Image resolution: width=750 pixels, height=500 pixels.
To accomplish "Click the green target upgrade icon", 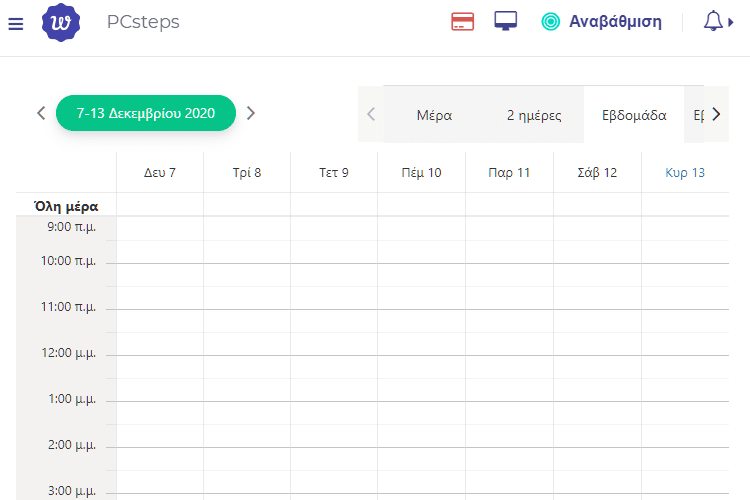I will pyautogui.click(x=551, y=22).
